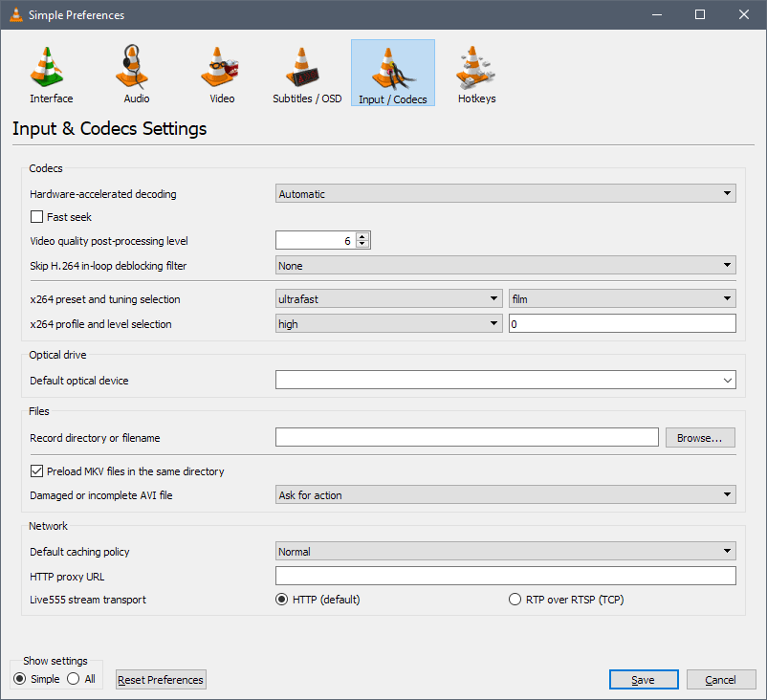Click the post-processing level value field
Viewport: 767px width, 700px height.
click(x=316, y=240)
